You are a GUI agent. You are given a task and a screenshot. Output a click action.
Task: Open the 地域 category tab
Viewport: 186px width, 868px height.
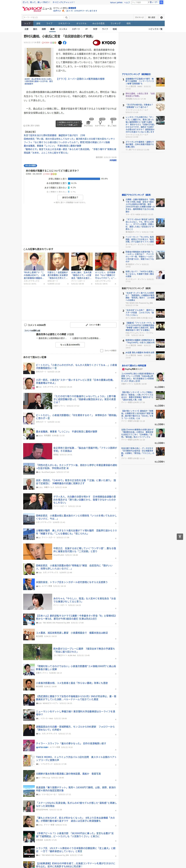pos(114,29)
